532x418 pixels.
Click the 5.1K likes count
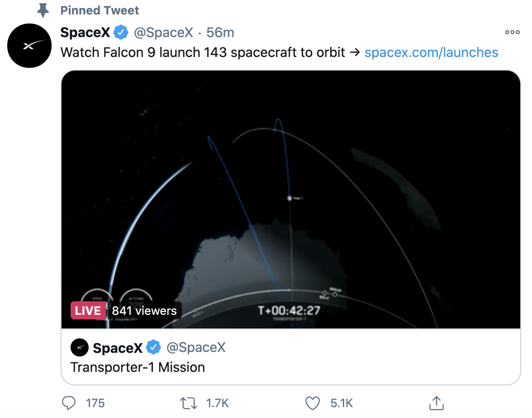coord(342,403)
